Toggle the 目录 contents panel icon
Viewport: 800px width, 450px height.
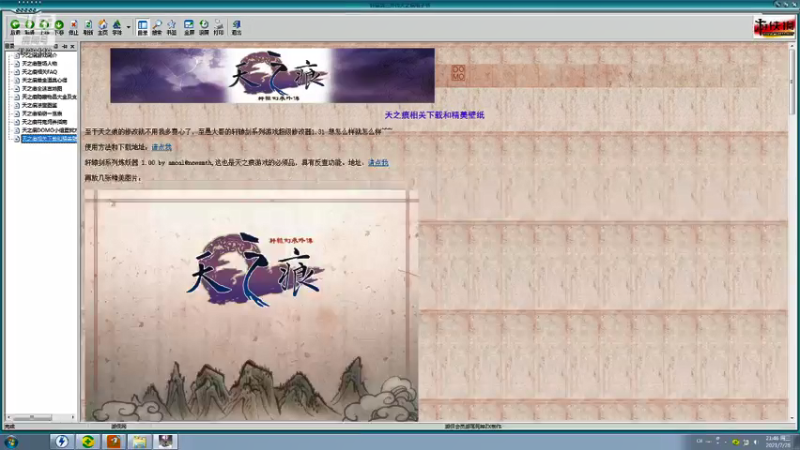point(142,27)
